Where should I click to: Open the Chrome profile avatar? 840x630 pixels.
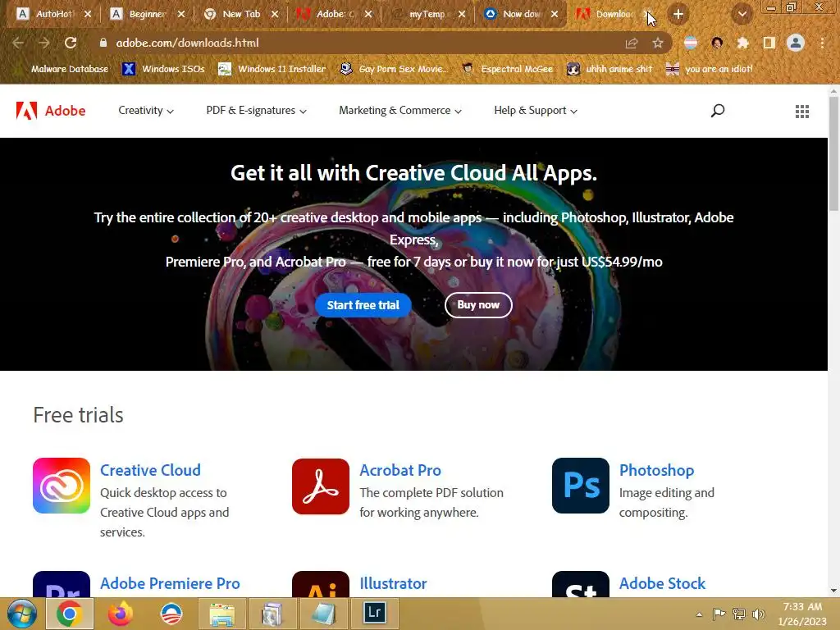[x=796, y=43]
